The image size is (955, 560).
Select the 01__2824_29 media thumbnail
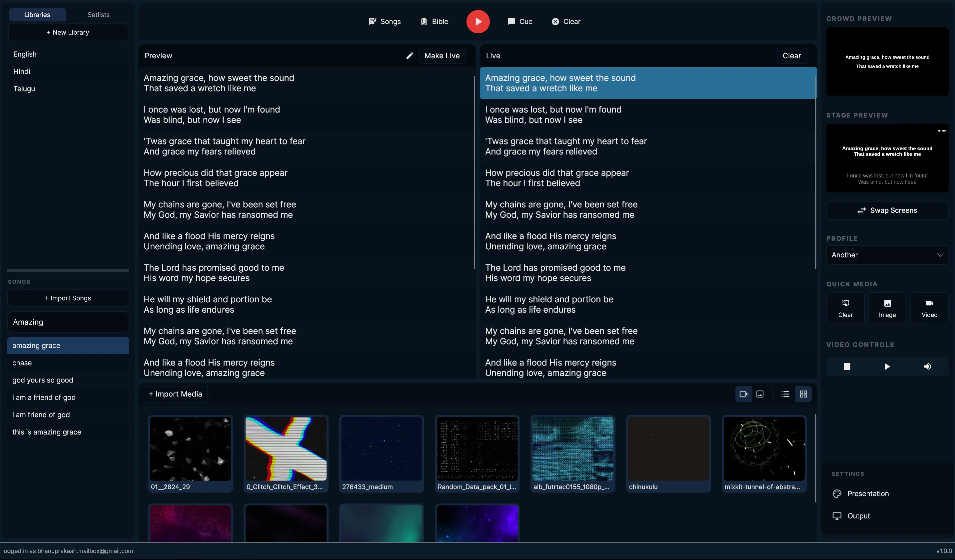click(x=190, y=453)
